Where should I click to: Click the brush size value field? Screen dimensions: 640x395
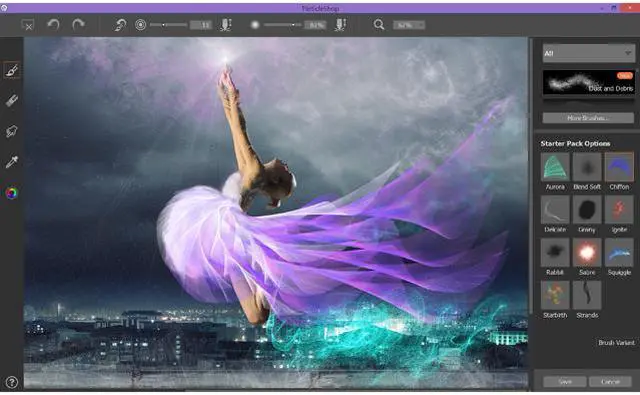201,25
